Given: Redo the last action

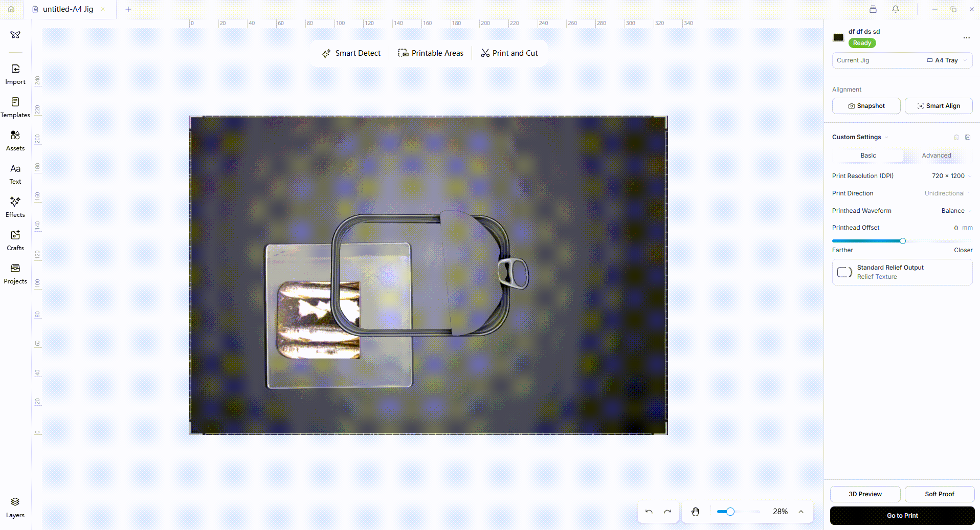Looking at the screenshot, I should point(667,512).
